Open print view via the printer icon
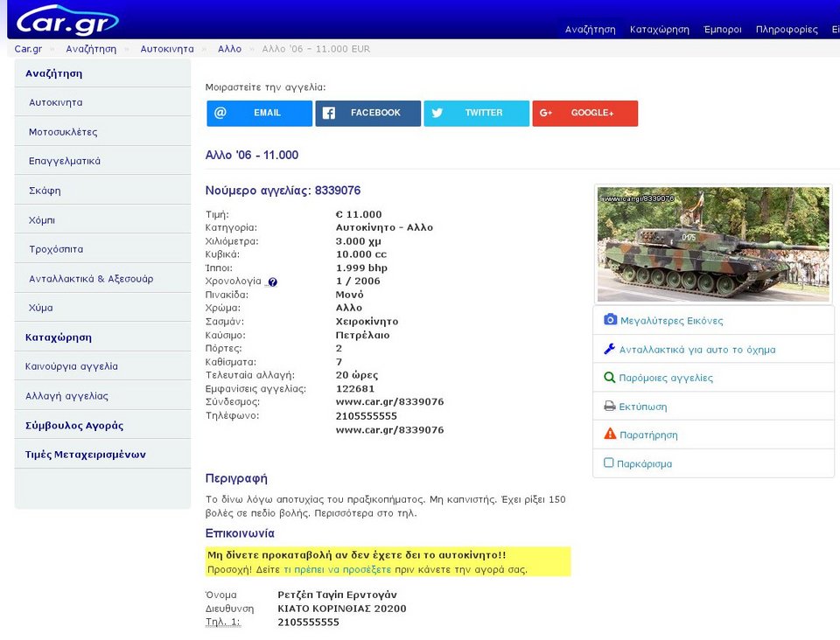840x640 pixels. coord(609,407)
